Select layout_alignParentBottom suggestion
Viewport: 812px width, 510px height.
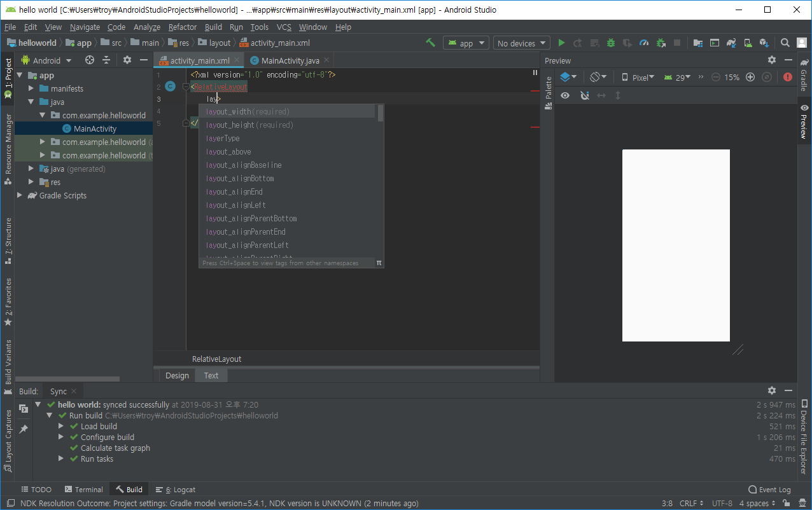coord(287,218)
